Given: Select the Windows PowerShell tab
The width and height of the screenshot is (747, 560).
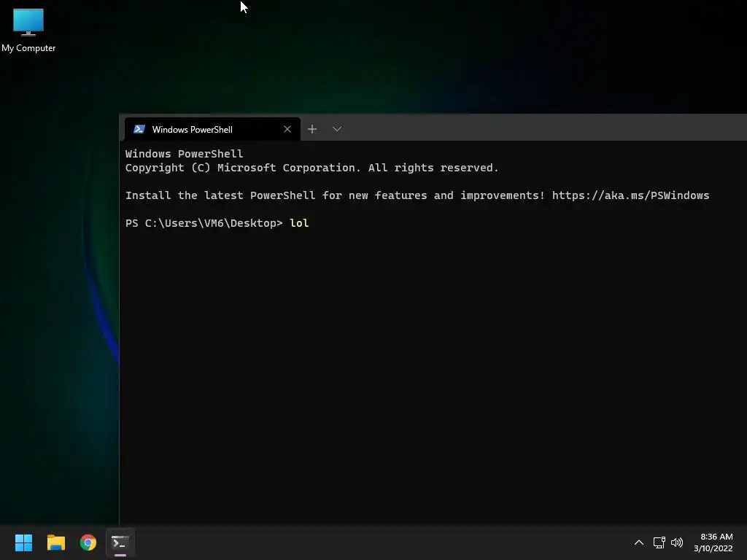Looking at the screenshot, I should point(212,129).
